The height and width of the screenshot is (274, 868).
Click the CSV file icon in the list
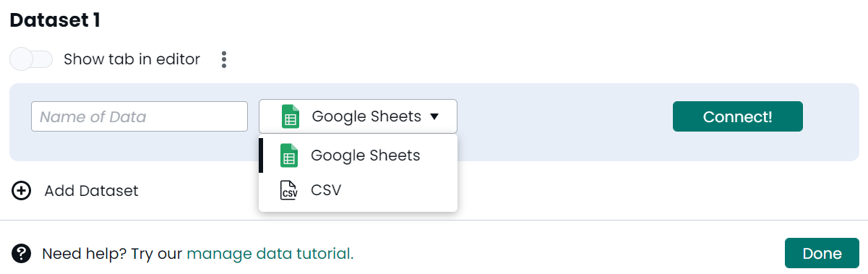[x=289, y=190]
